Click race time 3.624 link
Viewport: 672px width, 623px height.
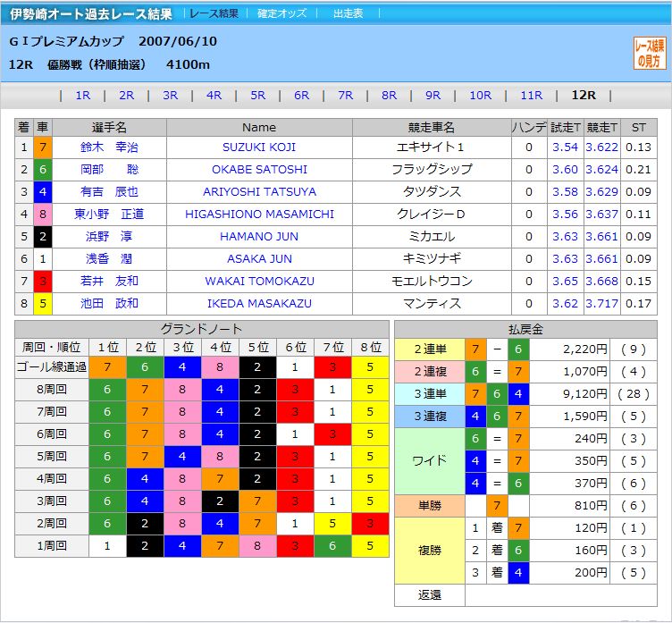[x=601, y=170]
